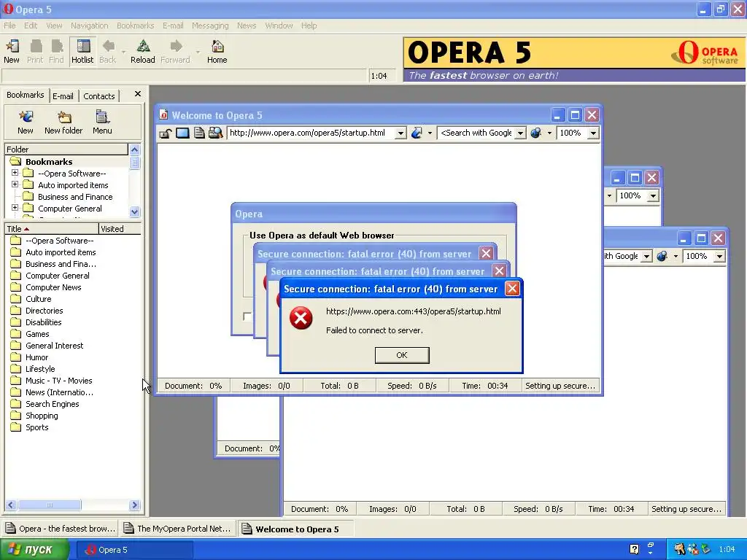
Task: Go to the Home page
Action: [x=217, y=52]
